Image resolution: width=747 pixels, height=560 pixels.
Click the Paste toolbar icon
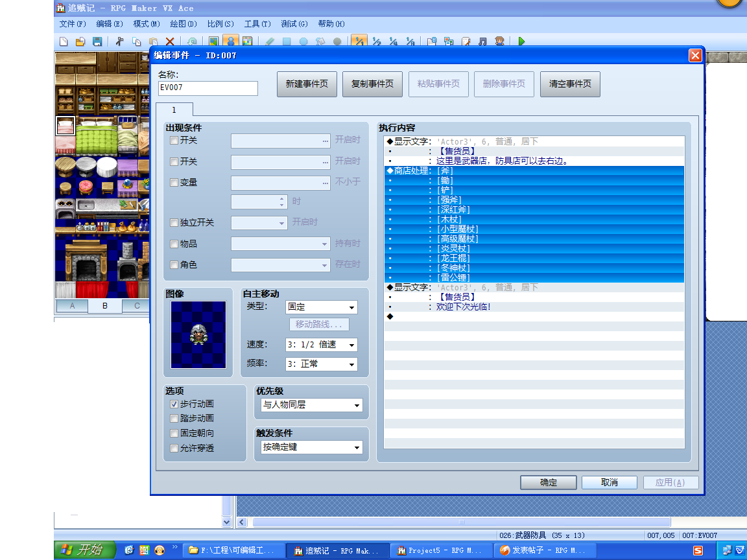(153, 41)
